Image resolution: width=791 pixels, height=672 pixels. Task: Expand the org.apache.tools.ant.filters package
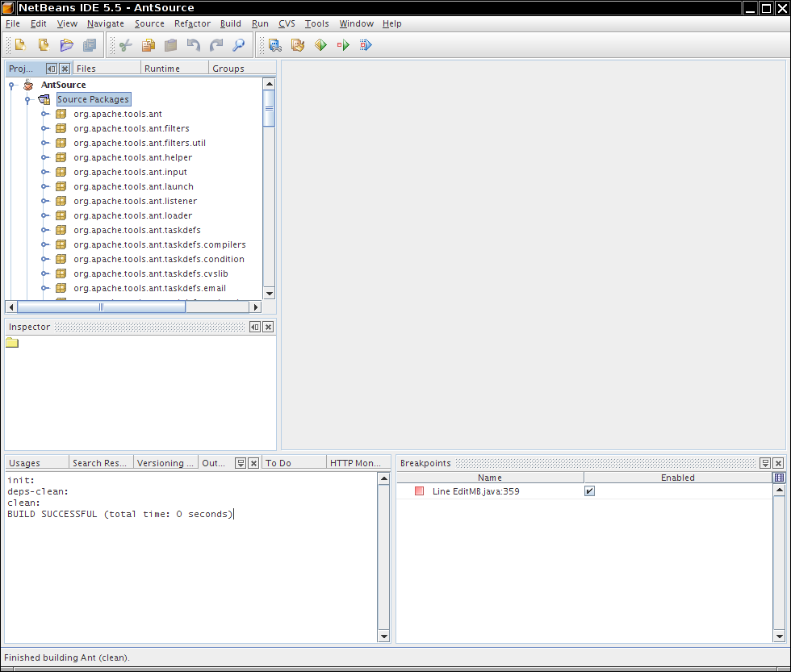click(45, 128)
